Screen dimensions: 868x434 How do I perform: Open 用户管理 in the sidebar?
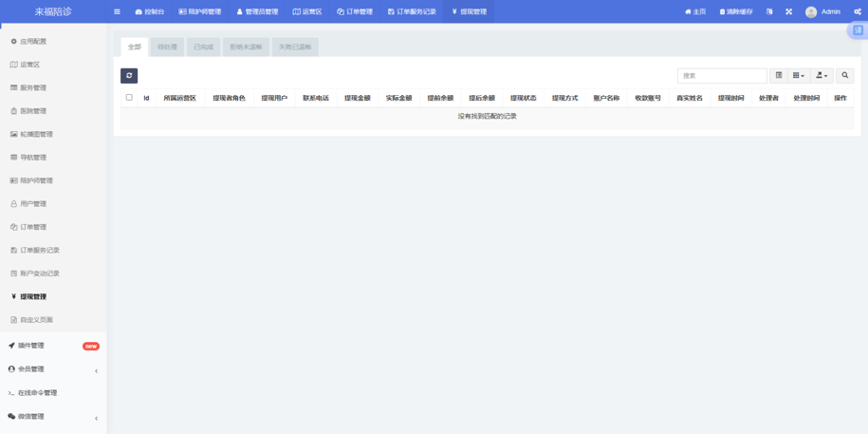[33, 204]
